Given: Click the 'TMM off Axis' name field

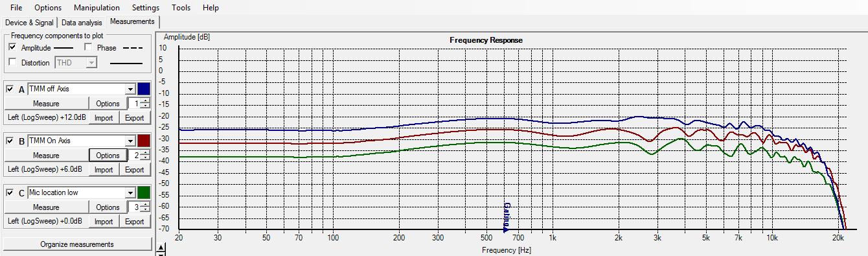Looking at the screenshot, I should pyautogui.click(x=76, y=89).
